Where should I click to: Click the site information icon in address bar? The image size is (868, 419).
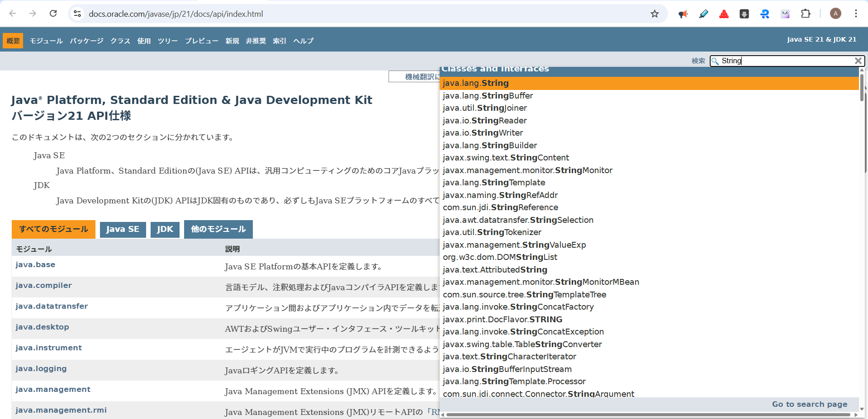click(78, 14)
